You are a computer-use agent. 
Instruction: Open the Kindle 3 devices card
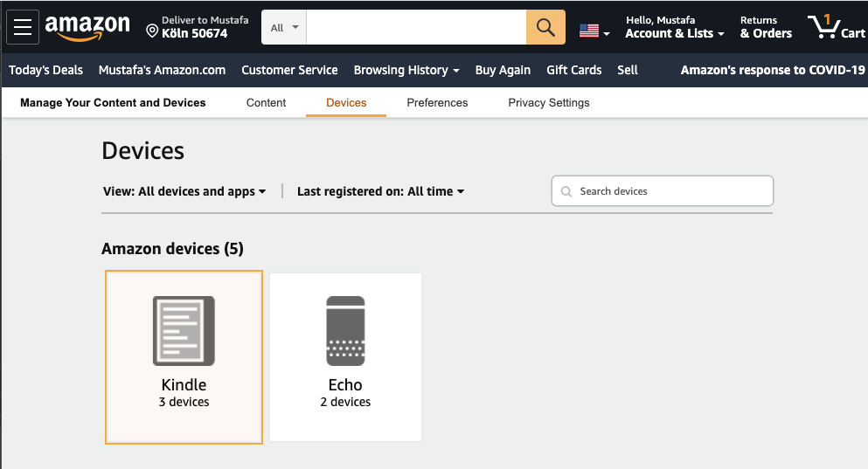184,357
